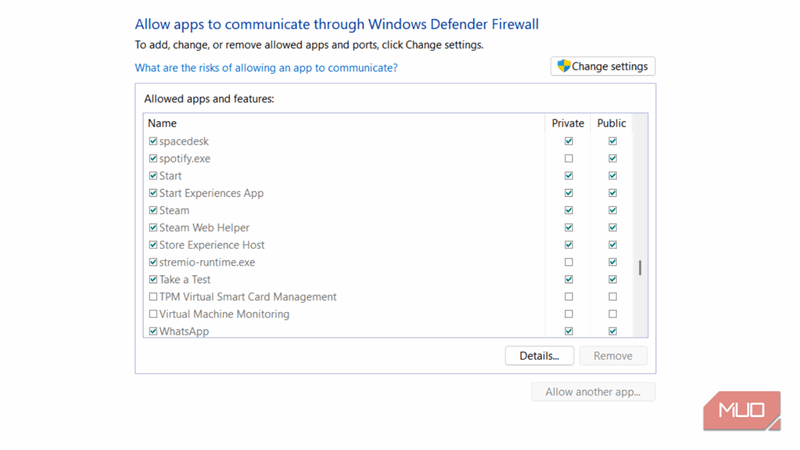The width and height of the screenshot is (800, 450).
Task: Click the Private column header
Action: pyautogui.click(x=567, y=123)
